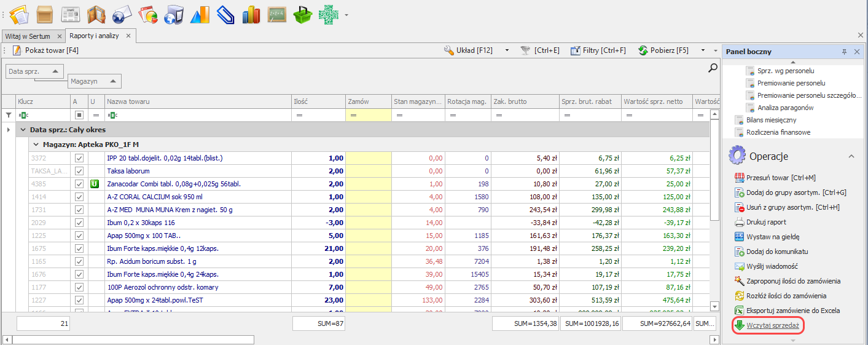
Task: Uncheck the checkbox for Taksa laborum row
Action: (79, 171)
